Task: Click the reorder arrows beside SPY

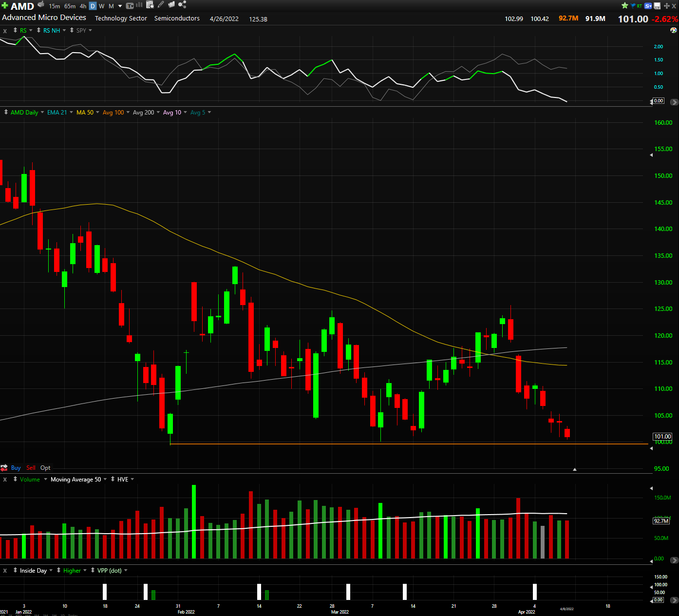Action: [72, 30]
